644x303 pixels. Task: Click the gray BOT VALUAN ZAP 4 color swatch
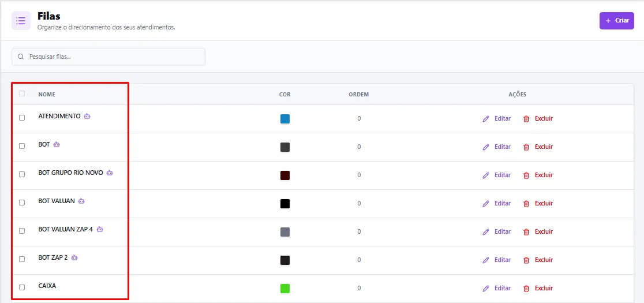coord(285,232)
